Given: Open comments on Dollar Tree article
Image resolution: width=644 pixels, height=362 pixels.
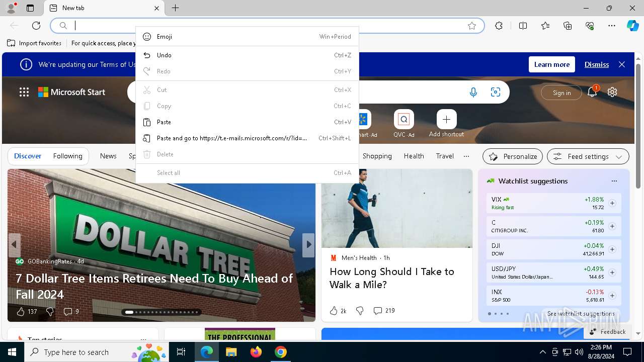Looking at the screenshot, I should (71, 312).
